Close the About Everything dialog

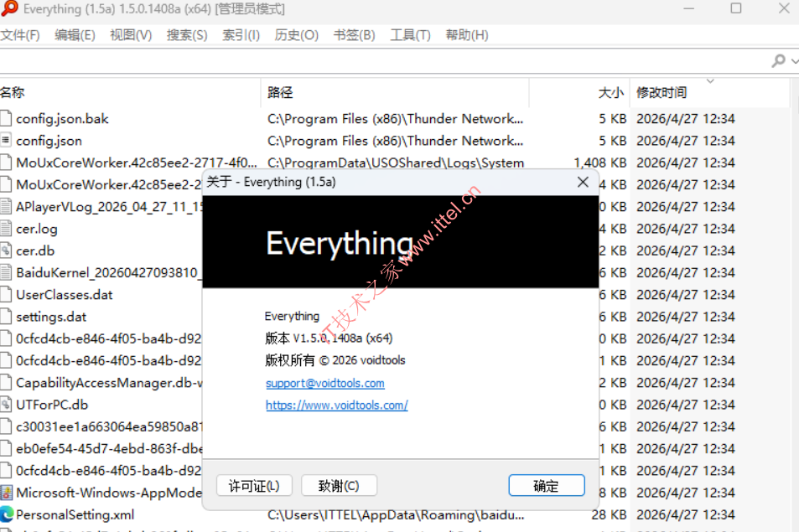[583, 182]
